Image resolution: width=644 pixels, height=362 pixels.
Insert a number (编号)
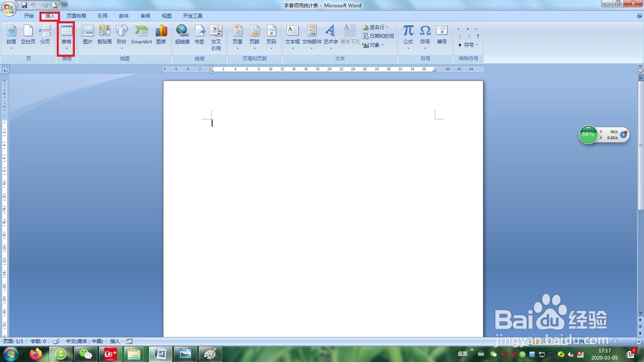[x=442, y=35]
